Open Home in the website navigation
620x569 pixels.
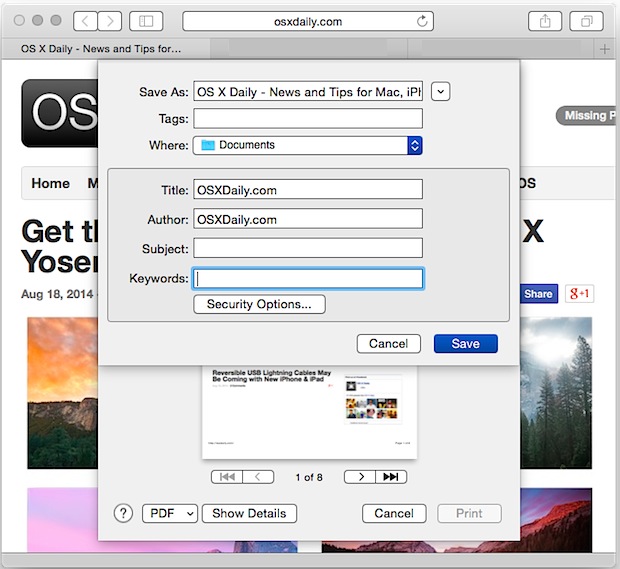click(x=51, y=183)
